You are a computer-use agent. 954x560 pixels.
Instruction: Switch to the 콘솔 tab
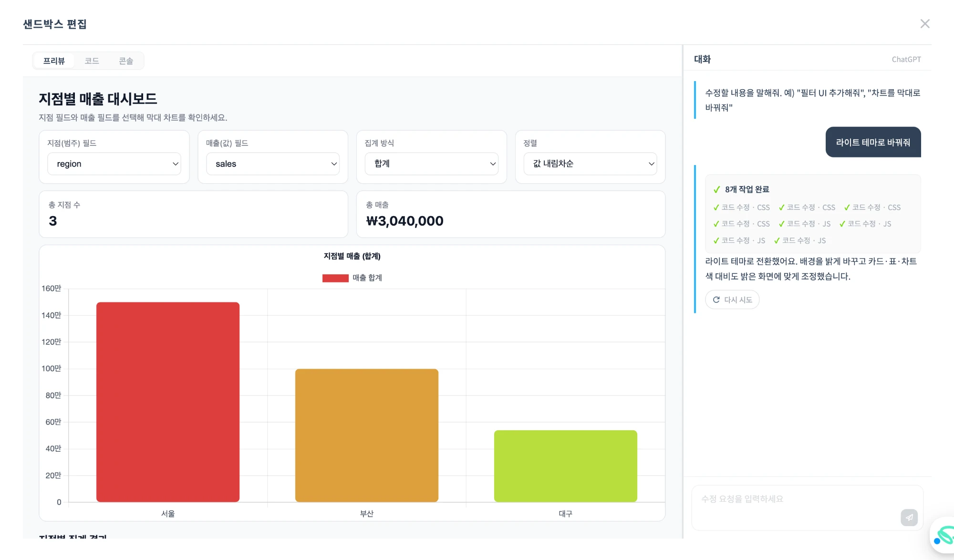[126, 61]
